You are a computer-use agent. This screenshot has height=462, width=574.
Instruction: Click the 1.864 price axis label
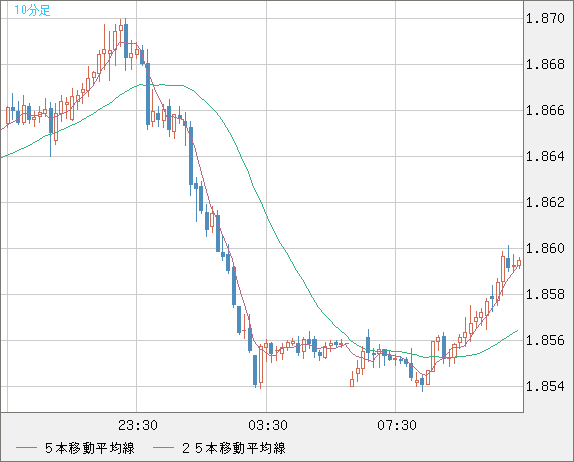[x=545, y=156]
